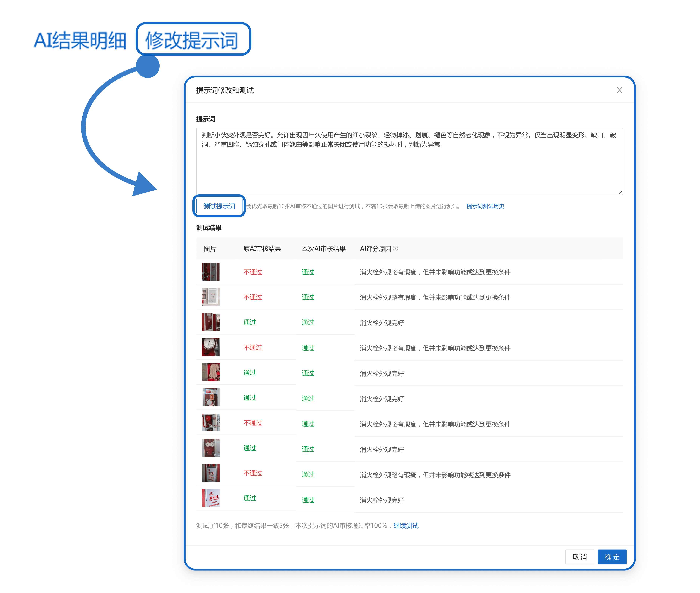700x593 pixels.
Task: Open last row 消火栓 sign thumbnail
Action: [211, 498]
